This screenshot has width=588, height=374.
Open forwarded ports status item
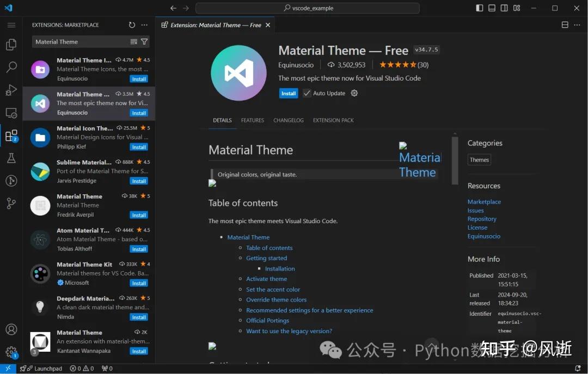coord(107,369)
